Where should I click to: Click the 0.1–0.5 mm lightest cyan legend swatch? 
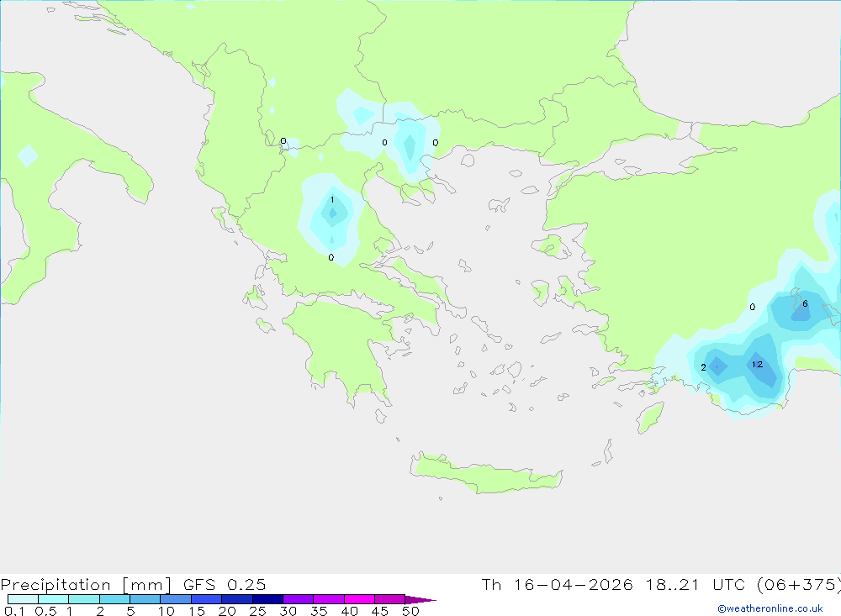[x=23, y=599]
